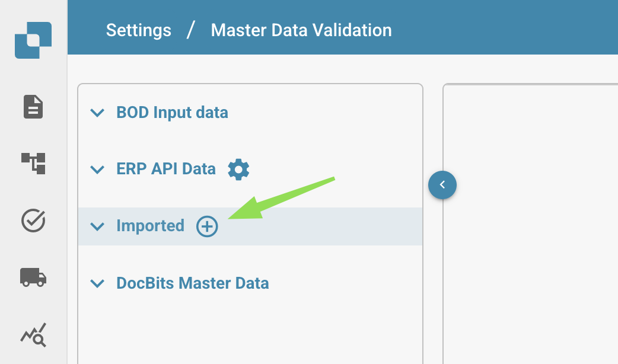Viewport: 618px width, 364px height.
Task: Collapse the left panel with arrow button
Action: (442, 186)
